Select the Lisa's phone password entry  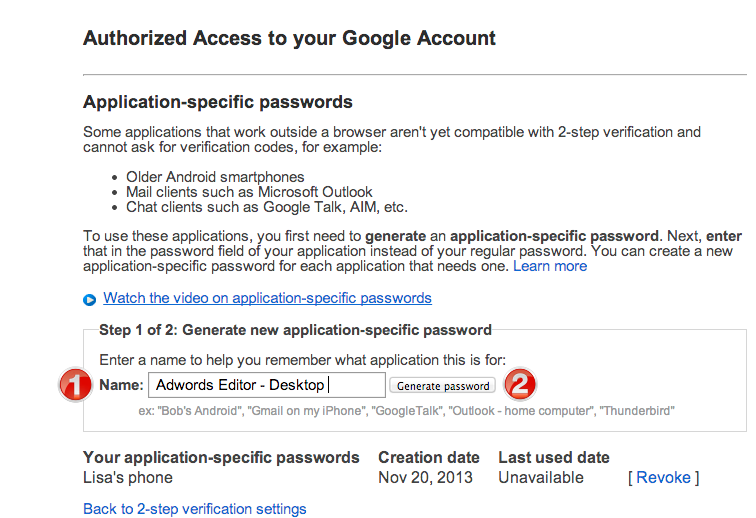click(128, 477)
